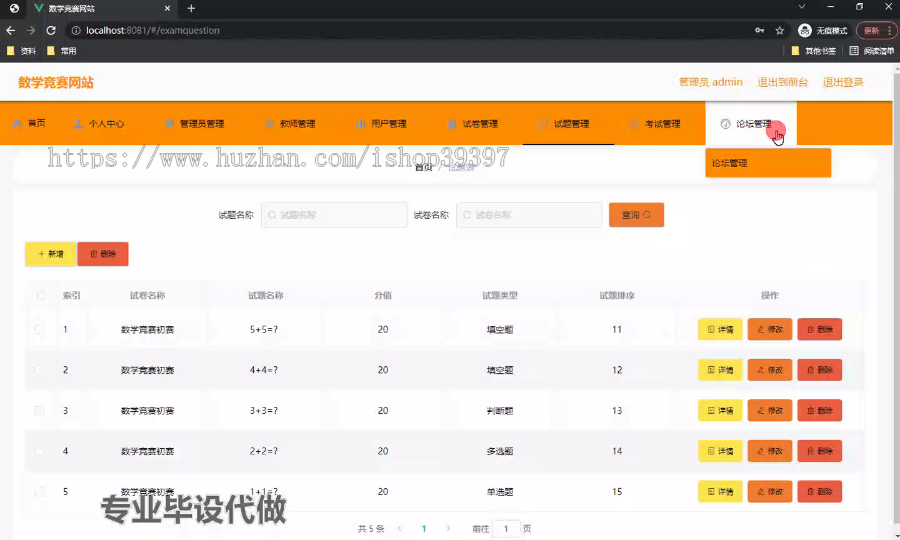Expand the 教师管理 menu
The width and height of the screenshot is (900, 540).
tap(296, 123)
